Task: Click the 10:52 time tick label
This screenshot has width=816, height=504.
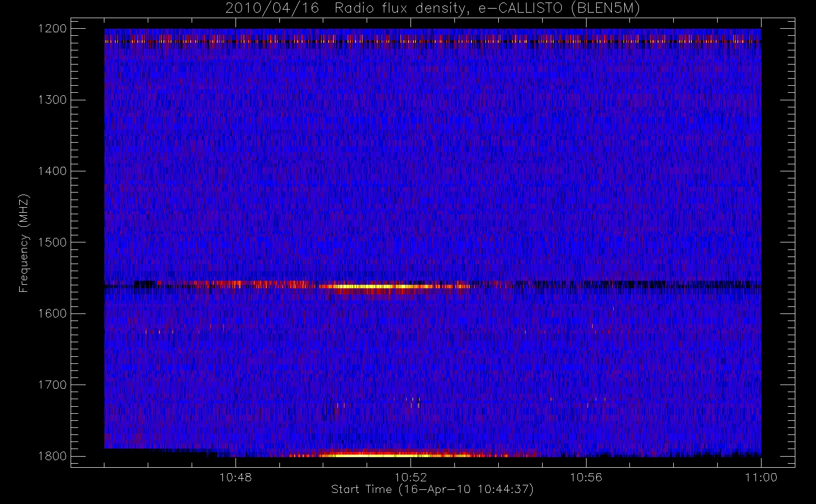Action: pos(411,477)
